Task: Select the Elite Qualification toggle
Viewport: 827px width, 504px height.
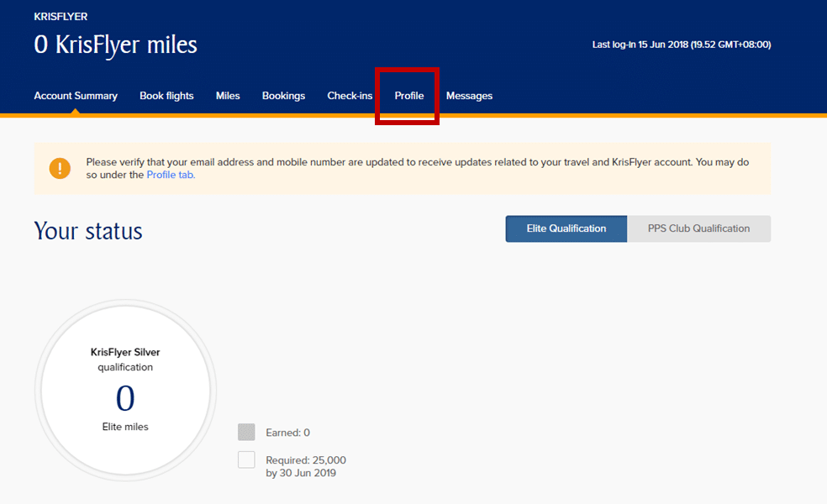Action: (x=566, y=228)
